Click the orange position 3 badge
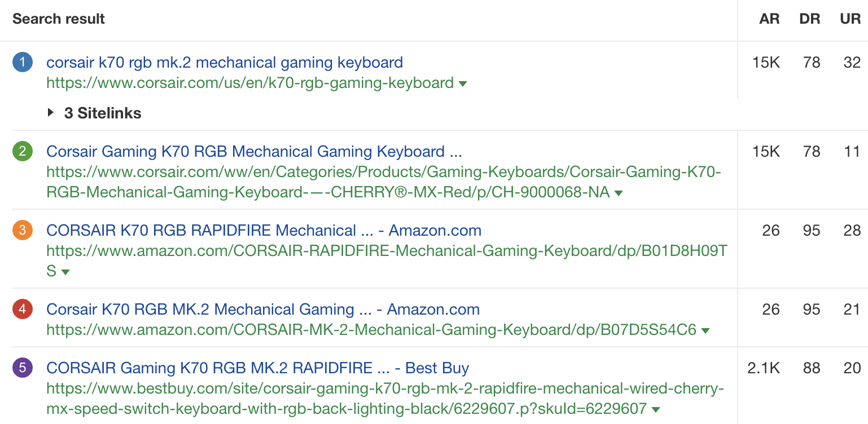The image size is (868, 424). pyautogui.click(x=23, y=231)
